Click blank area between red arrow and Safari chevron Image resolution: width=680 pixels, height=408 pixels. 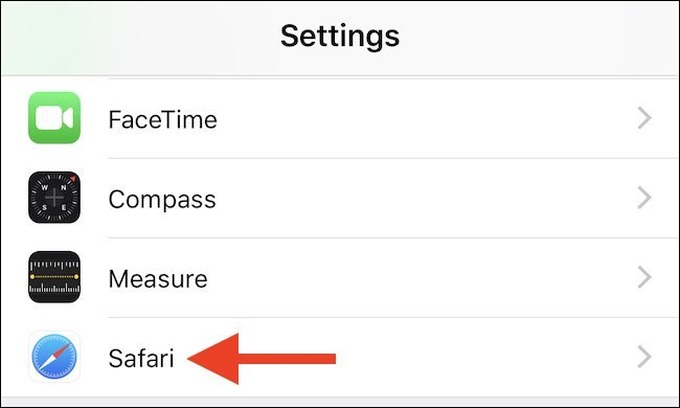point(486,358)
